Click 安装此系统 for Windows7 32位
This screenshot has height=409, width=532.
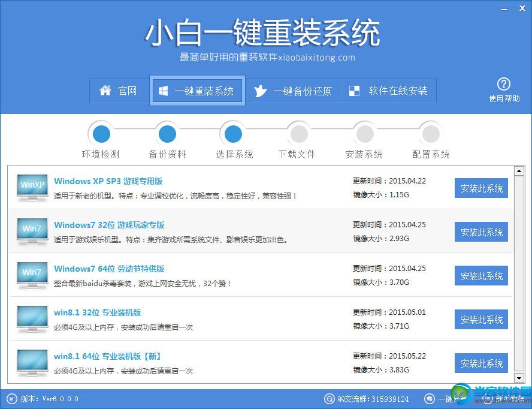click(x=481, y=231)
